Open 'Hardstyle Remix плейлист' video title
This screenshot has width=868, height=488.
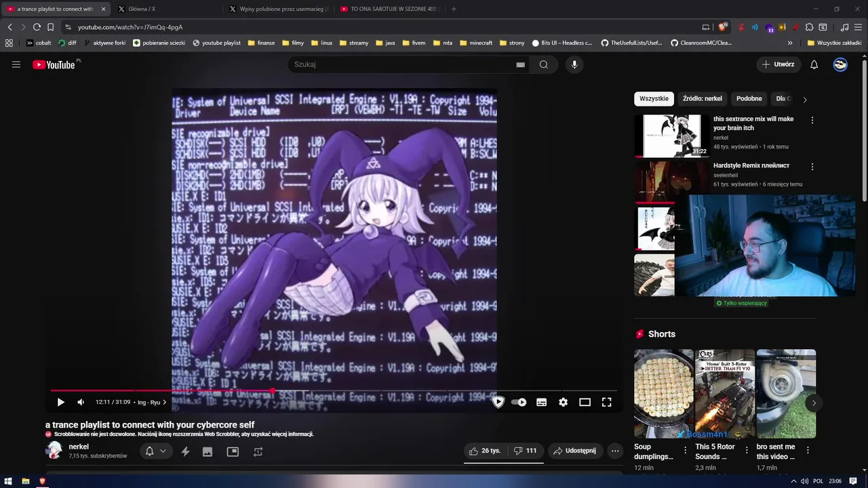[x=751, y=165]
